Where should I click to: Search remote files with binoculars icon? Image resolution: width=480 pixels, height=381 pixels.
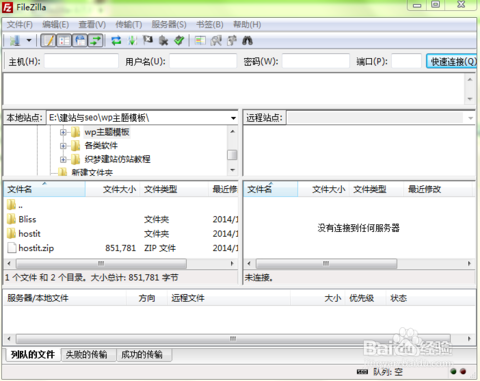coord(247,41)
